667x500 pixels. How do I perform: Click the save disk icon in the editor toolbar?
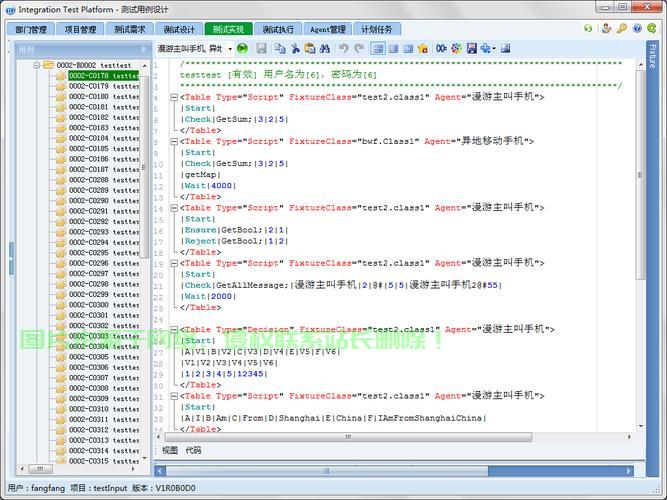(261, 48)
